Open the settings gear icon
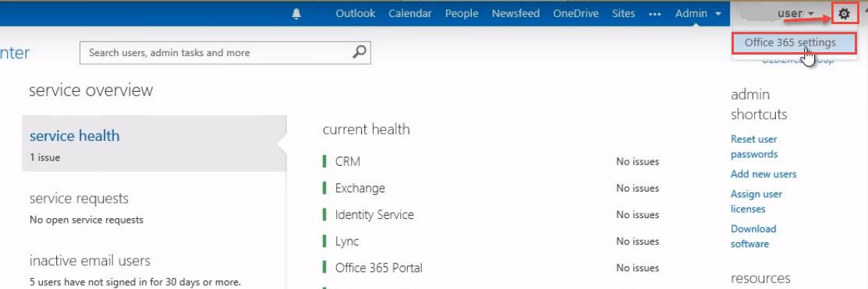Viewport: 868px width, 289px height. pyautogui.click(x=844, y=14)
